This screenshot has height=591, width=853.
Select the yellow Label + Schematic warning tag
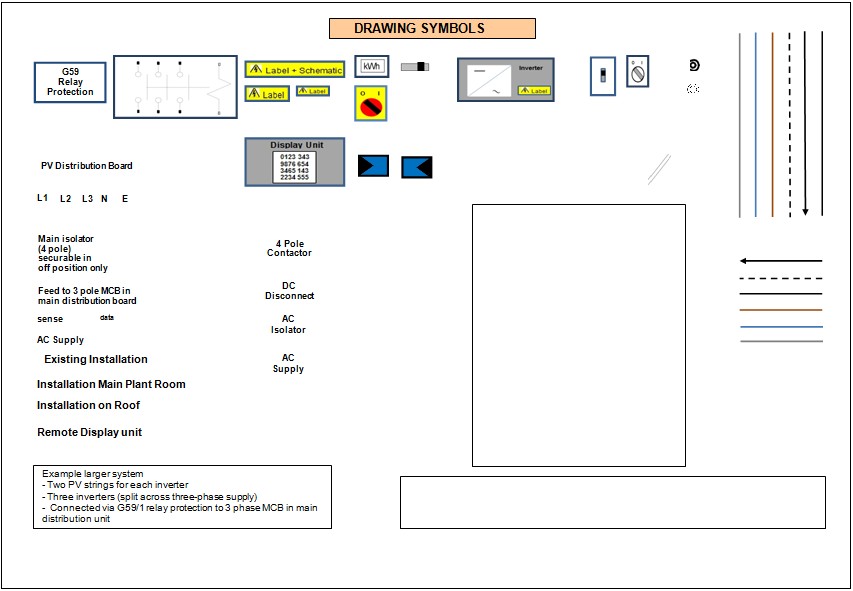[x=295, y=70]
